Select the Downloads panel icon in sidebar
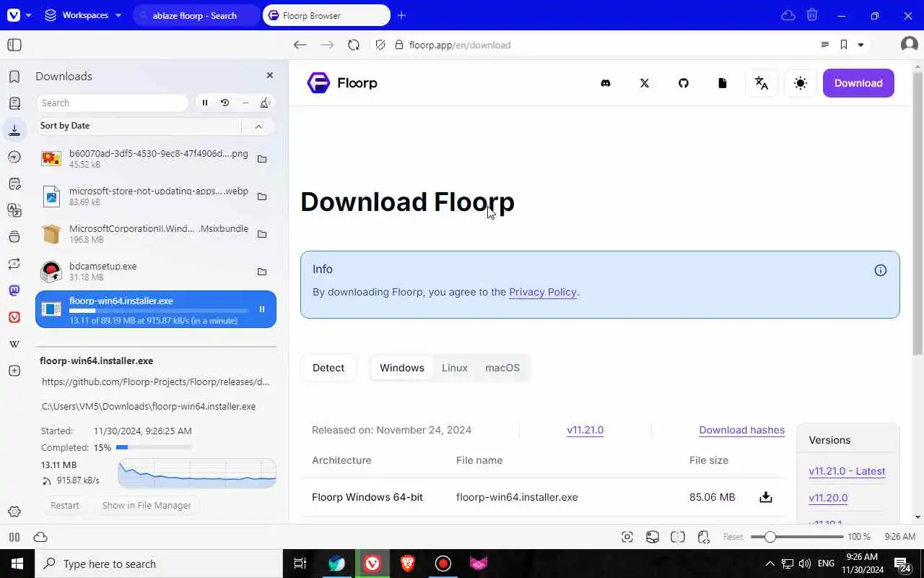 14,130
